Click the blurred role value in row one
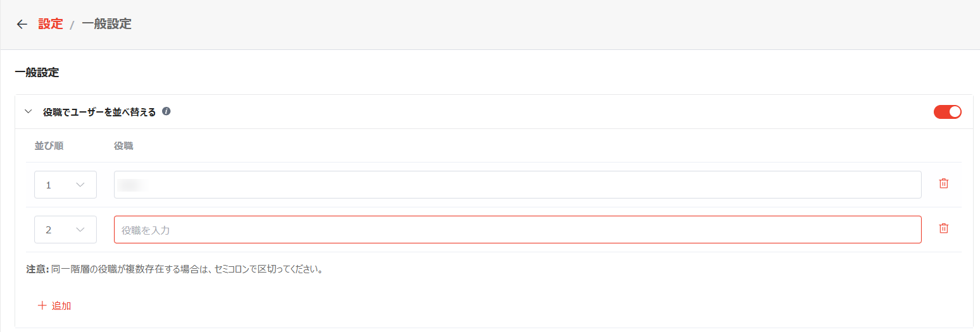The image size is (980, 332). [x=132, y=185]
